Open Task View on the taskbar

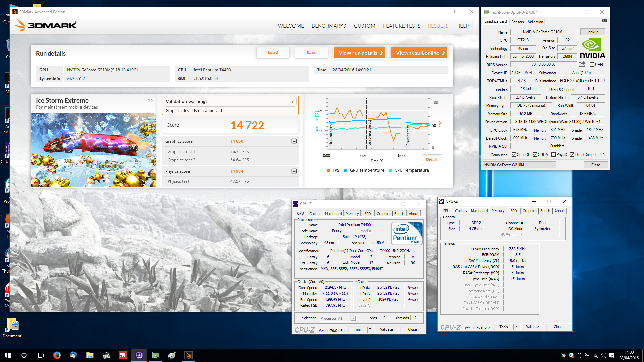pyautogui.click(x=40, y=355)
